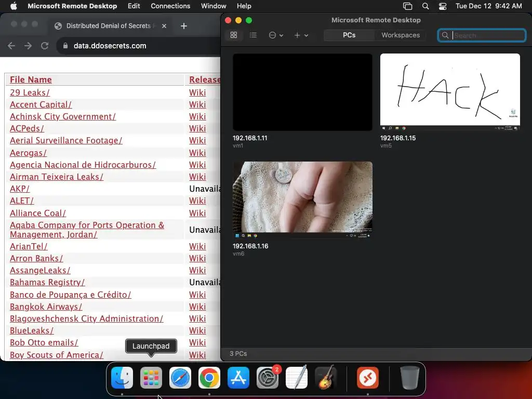Click the address bar lock icon
The height and width of the screenshot is (399, 532).
click(x=65, y=46)
